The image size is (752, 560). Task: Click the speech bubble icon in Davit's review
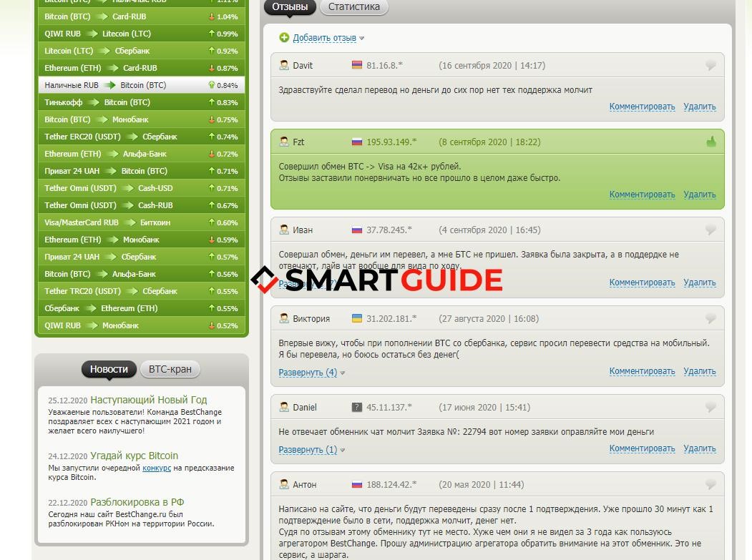point(711,65)
